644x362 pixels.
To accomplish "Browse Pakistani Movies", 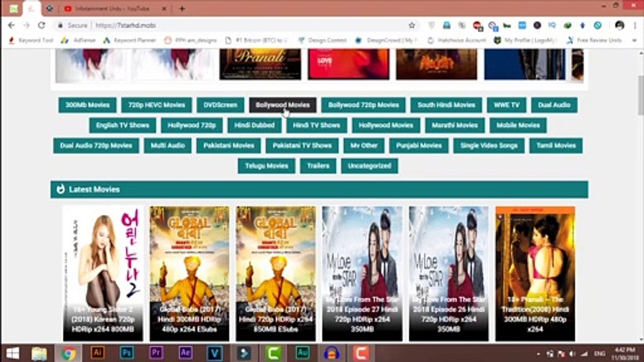I will [x=229, y=145].
